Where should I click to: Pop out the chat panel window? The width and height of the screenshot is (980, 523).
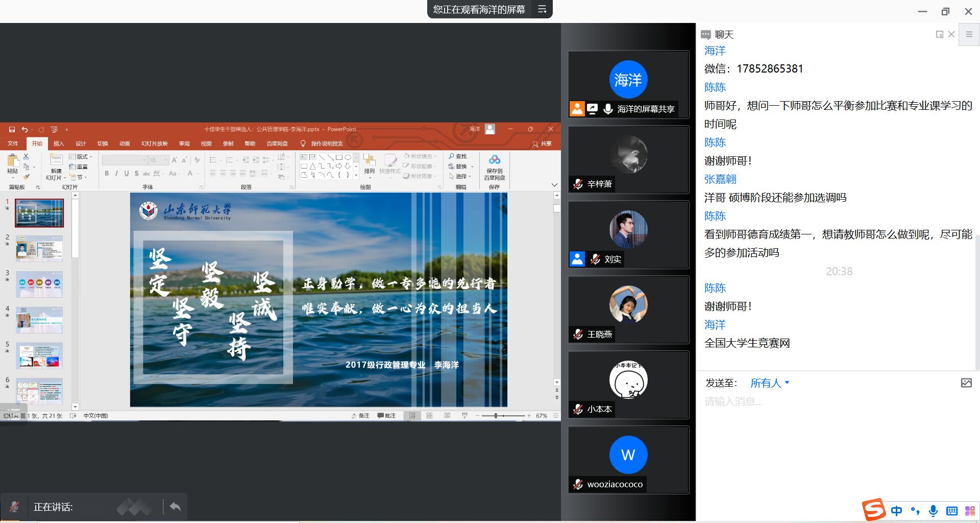[939, 34]
